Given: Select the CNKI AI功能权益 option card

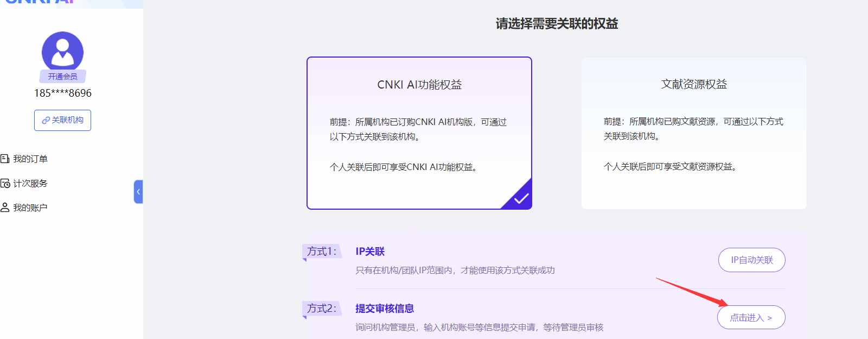Looking at the screenshot, I should click(x=419, y=133).
